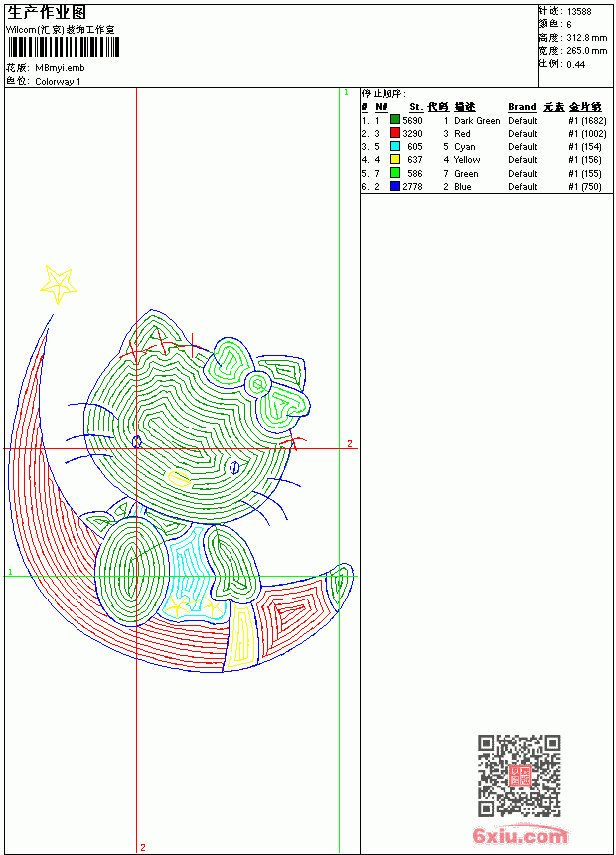
Task: Click the width value 265.0 mm
Action: (586, 51)
